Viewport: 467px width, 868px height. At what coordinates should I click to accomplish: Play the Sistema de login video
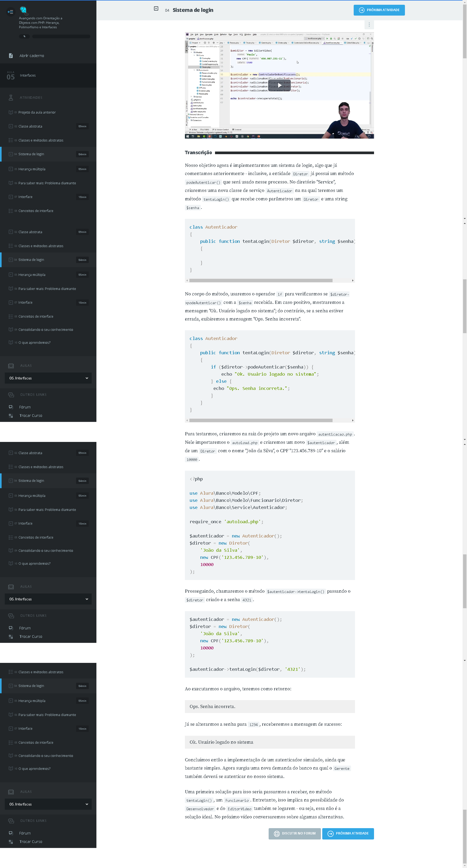279,85
